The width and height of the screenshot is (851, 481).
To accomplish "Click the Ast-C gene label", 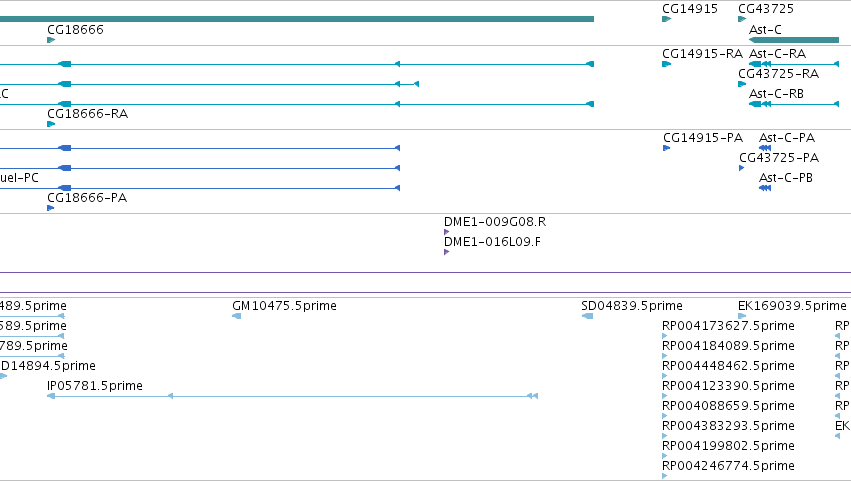I will coord(765,29).
